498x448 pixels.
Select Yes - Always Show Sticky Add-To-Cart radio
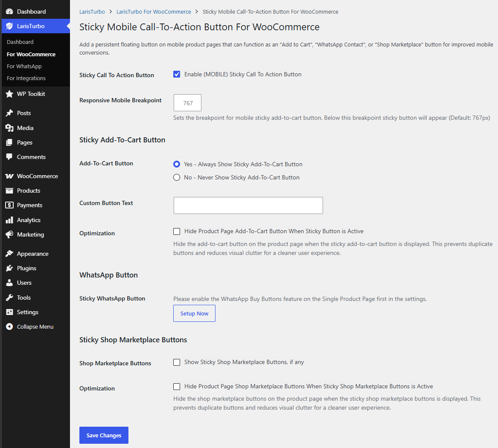177,164
